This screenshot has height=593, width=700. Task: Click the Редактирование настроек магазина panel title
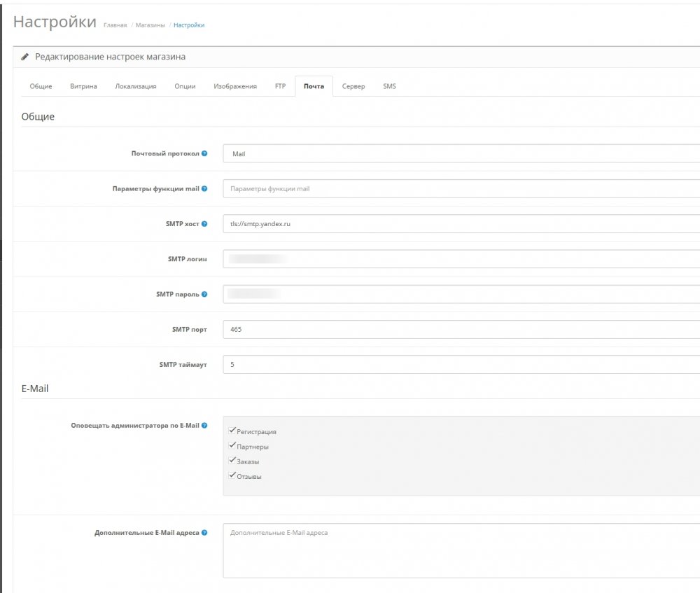[x=111, y=57]
